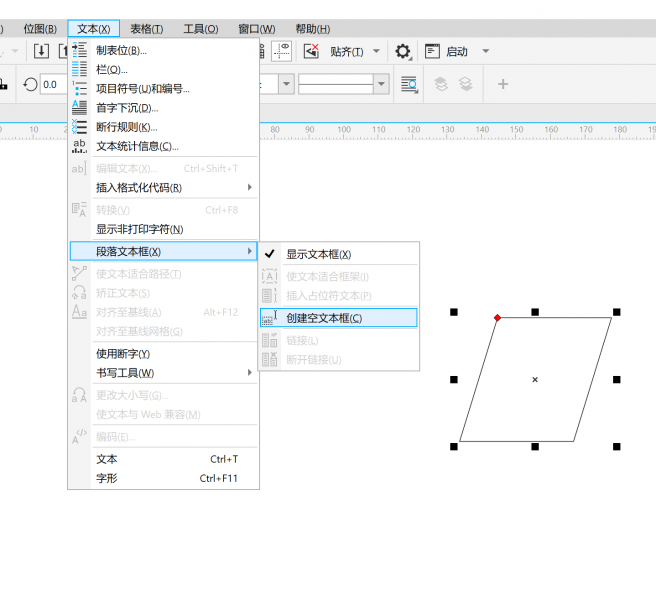Image resolution: width=656 pixels, height=600 pixels.
Task: Click the fit-text-to-frame icon in the submenu
Action: pyautogui.click(x=269, y=276)
